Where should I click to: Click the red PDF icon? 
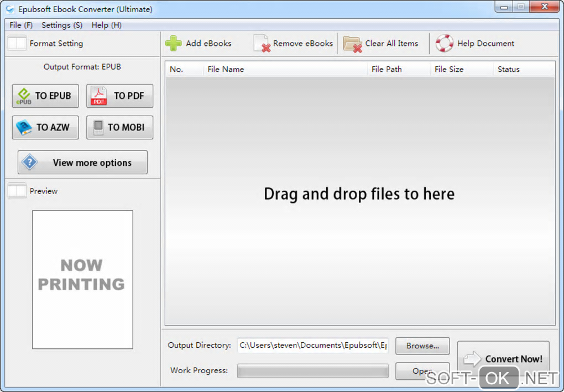[98, 96]
